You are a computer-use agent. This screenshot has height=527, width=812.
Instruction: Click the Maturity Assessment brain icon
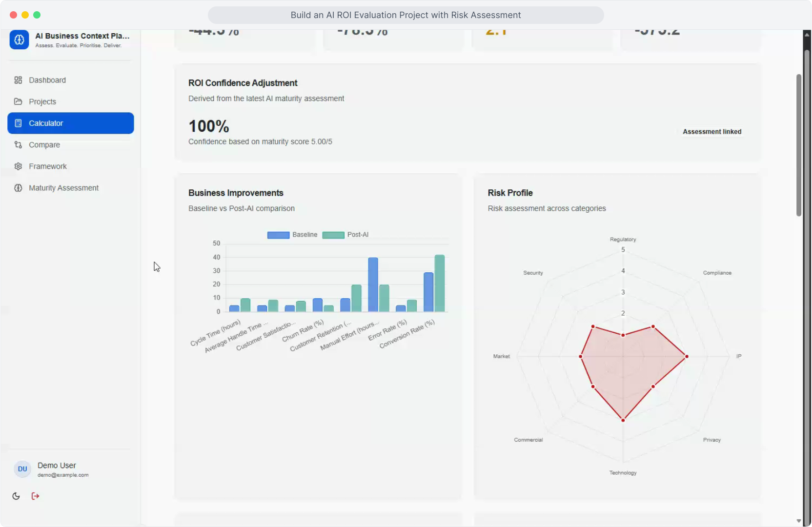coord(18,188)
